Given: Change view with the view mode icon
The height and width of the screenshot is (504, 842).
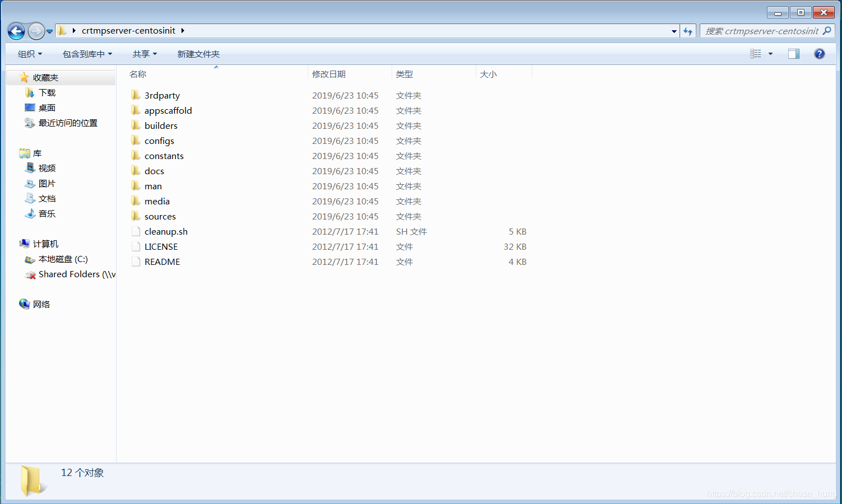Looking at the screenshot, I should pyautogui.click(x=755, y=54).
